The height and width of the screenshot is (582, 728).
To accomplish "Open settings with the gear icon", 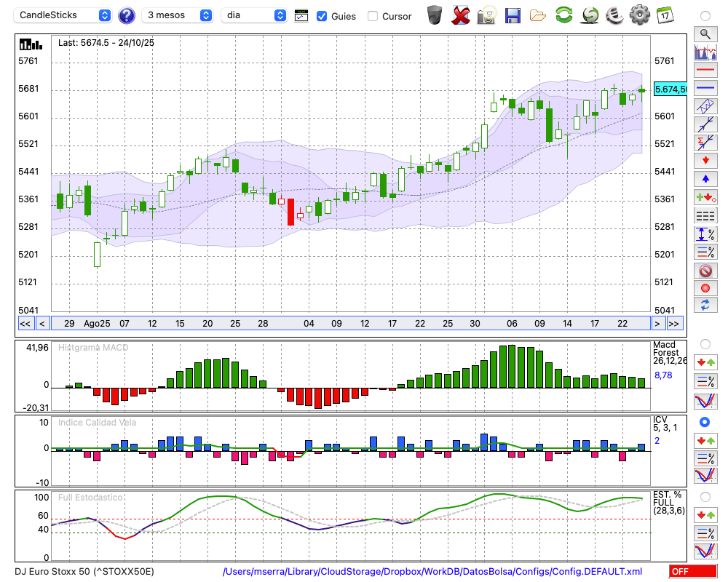I will 639,15.
